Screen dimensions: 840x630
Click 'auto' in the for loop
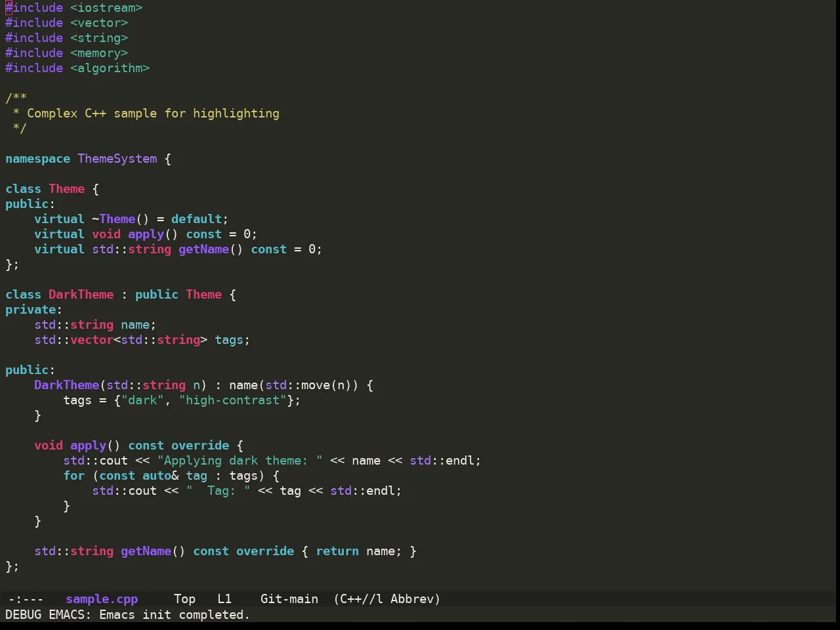tap(157, 476)
